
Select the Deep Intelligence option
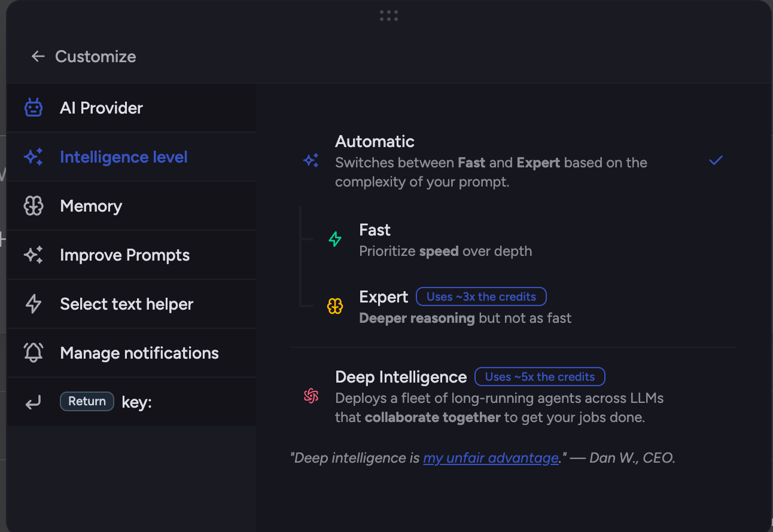[x=513, y=396]
